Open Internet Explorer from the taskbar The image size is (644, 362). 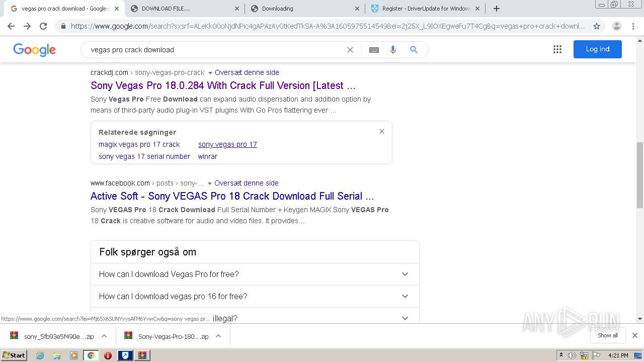(40, 355)
